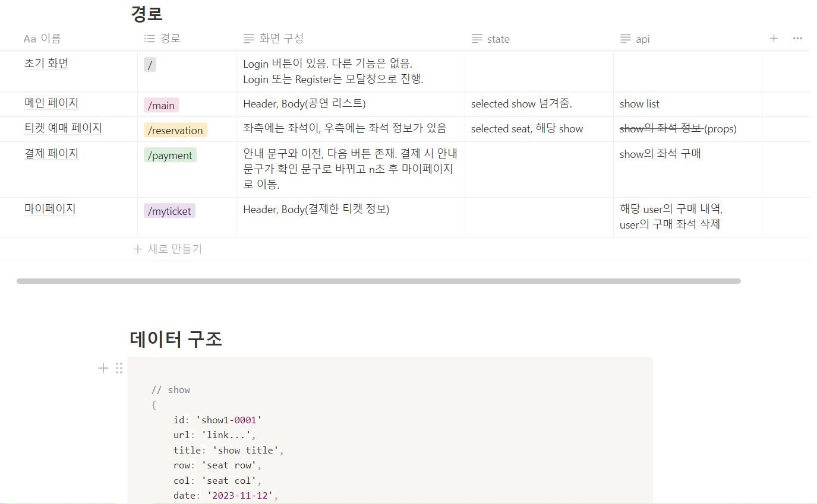Click the empty state cell of '결제 페이지' row
This screenshot has width=817, height=504.
[539, 169]
